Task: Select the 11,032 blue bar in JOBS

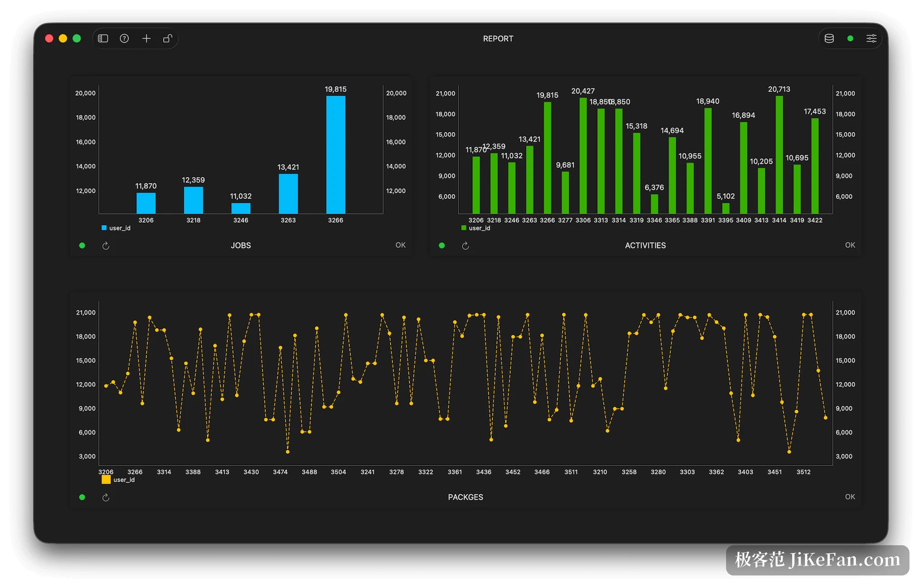Action: point(241,208)
